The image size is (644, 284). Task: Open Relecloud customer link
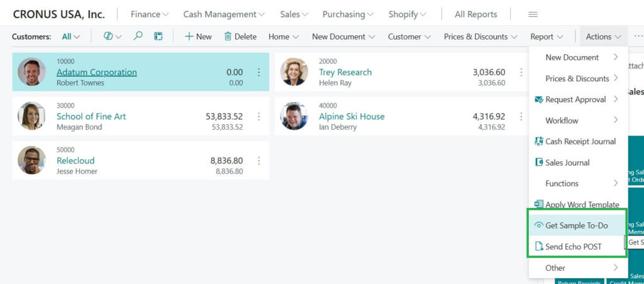pyautogui.click(x=75, y=161)
